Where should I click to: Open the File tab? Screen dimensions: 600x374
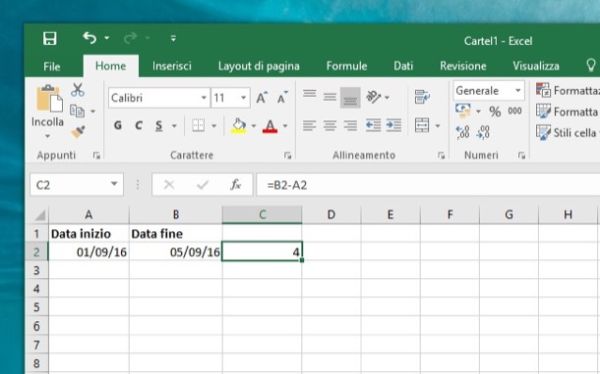click(x=52, y=66)
